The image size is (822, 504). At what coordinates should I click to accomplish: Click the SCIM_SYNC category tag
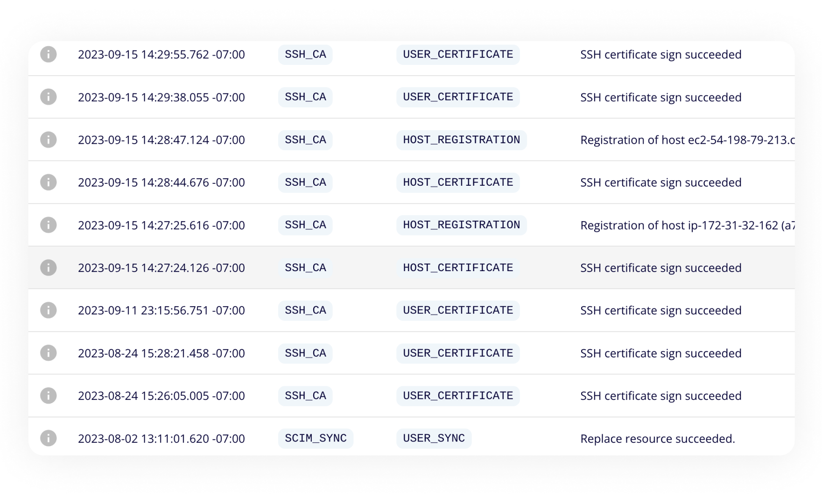tap(316, 438)
